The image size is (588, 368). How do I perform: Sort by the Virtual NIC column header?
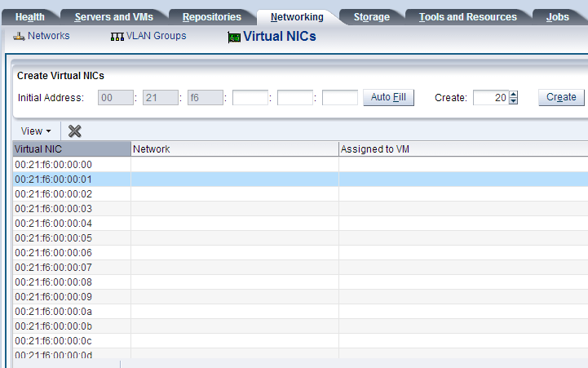[x=72, y=149]
